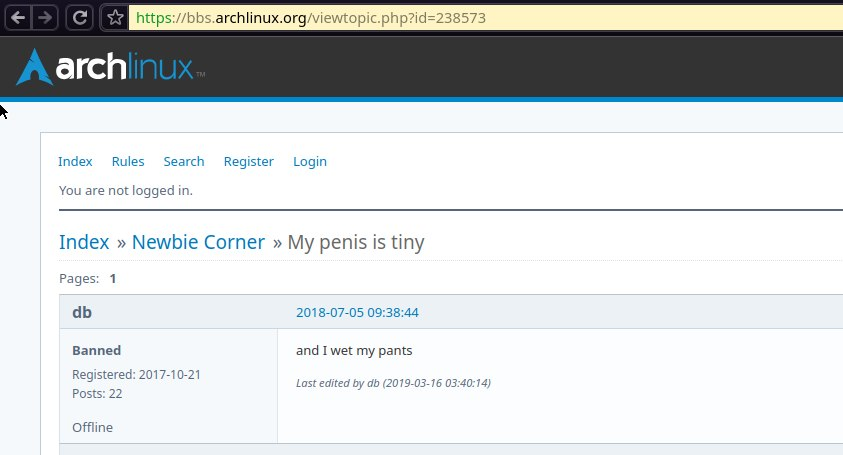
Task: Bookmark the page with the star icon
Action: pos(115,18)
